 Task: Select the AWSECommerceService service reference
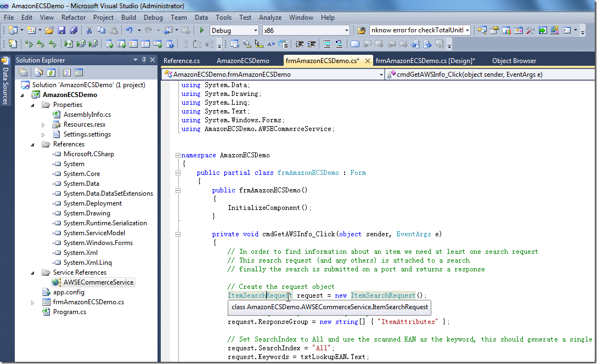[98, 282]
